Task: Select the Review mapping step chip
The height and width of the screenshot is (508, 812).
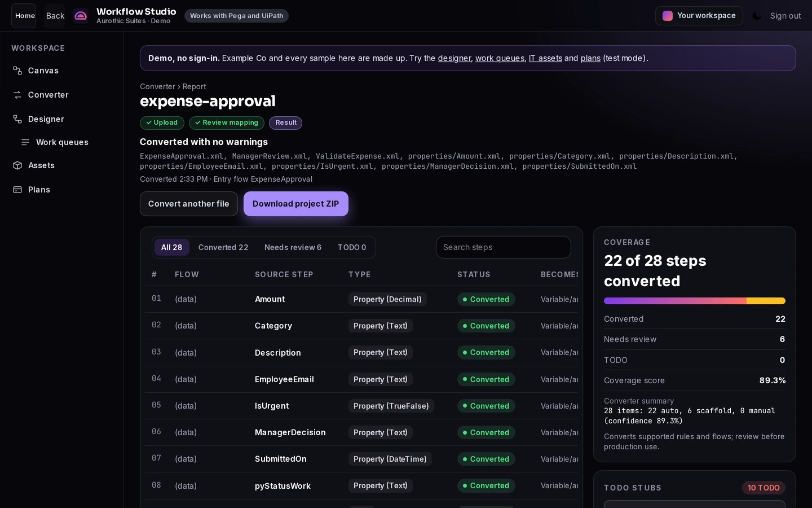Action: click(x=227, y=122)
